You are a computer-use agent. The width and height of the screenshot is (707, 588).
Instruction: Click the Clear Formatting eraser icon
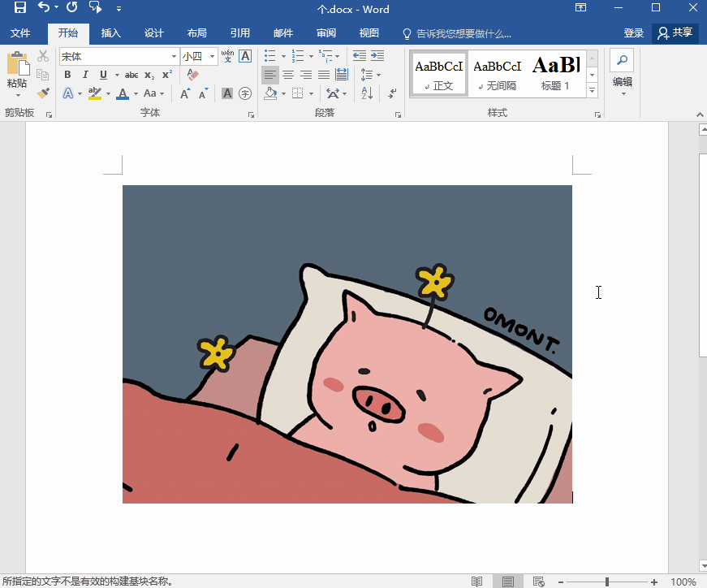point(192,75)
